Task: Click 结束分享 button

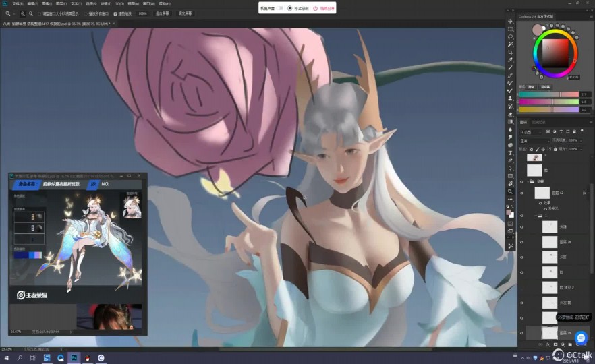Action: click(x=324, y=8)
